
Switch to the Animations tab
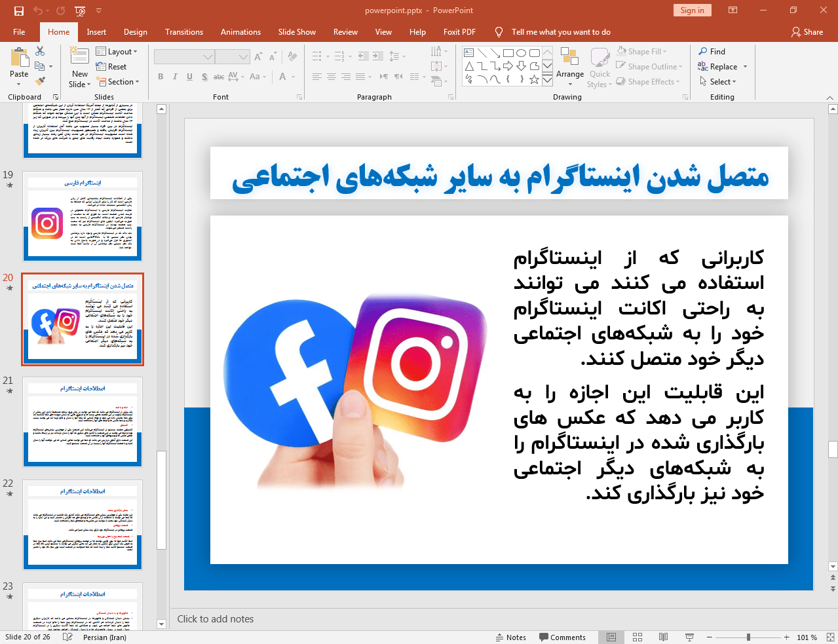(240, 32)
